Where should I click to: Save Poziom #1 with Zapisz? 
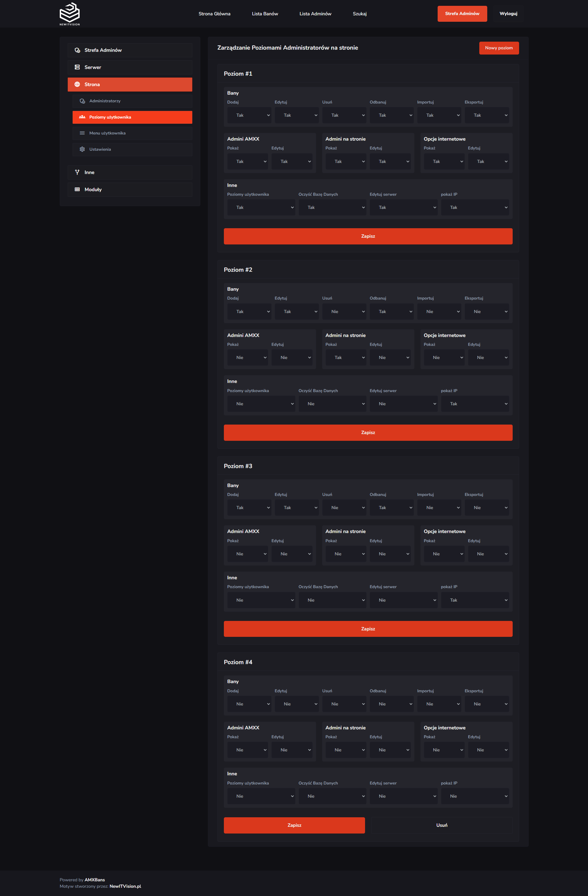pos(368,236)
